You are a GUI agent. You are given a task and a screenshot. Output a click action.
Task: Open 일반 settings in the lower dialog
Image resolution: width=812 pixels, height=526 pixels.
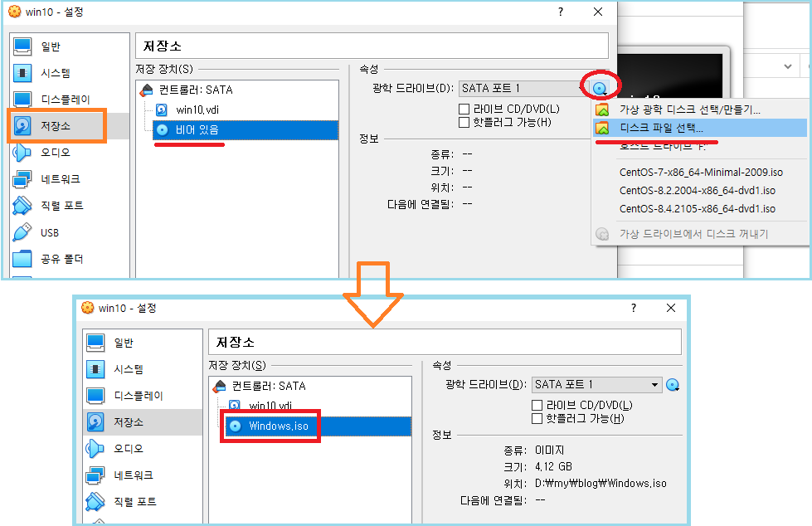click(x=143, y=343)
